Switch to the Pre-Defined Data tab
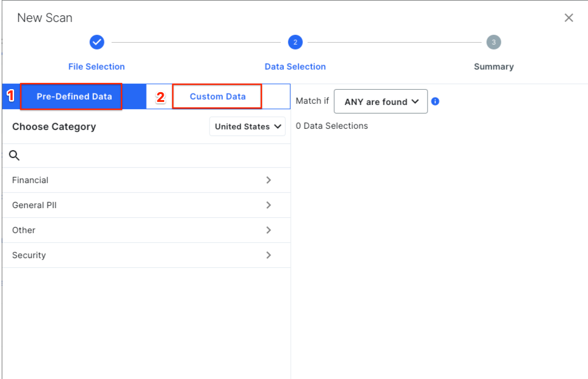 [x=71, y=96]
